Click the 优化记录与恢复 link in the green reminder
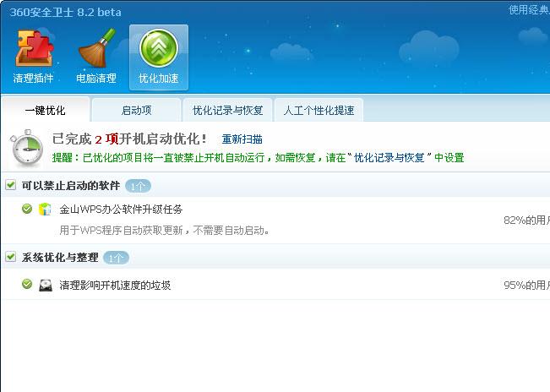 pos(389,158)
